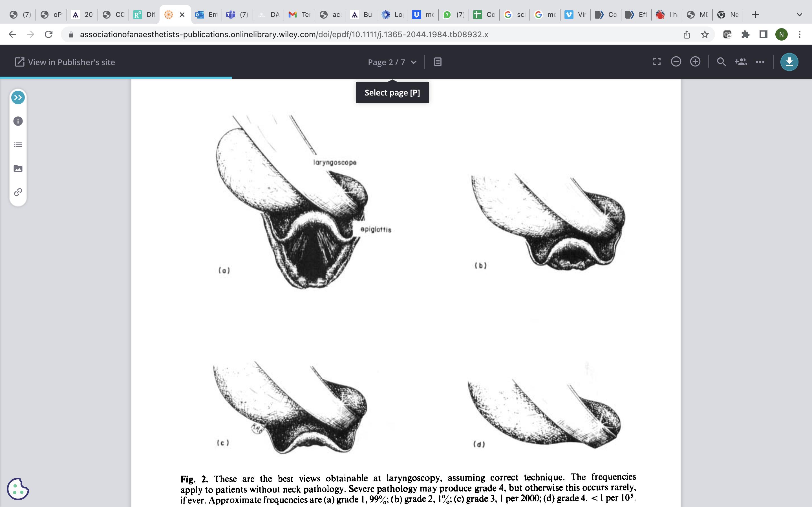Open the share with collaborators icon
812x507 pixels.
pyautogui.click(x=741, y=62)
